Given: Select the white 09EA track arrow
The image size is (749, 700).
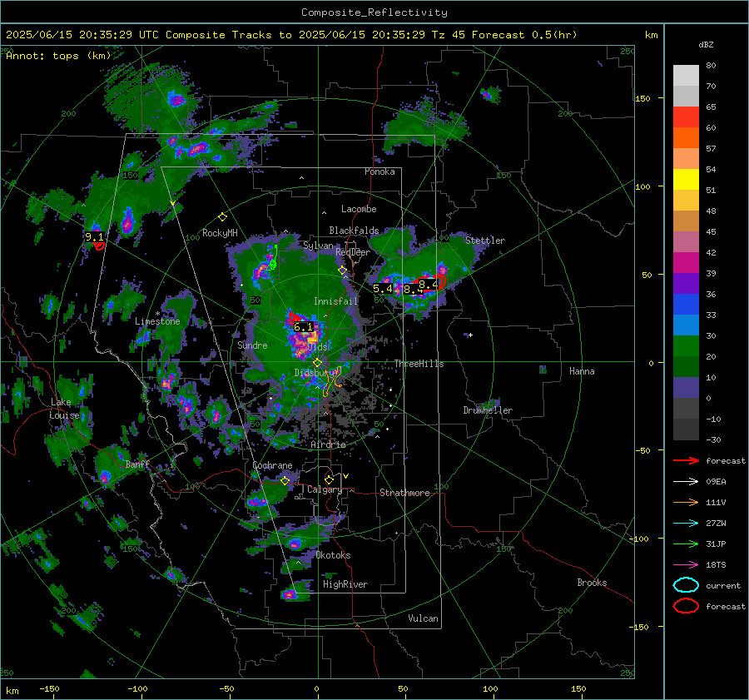Looking at the screenshot, I should point(686,481).
